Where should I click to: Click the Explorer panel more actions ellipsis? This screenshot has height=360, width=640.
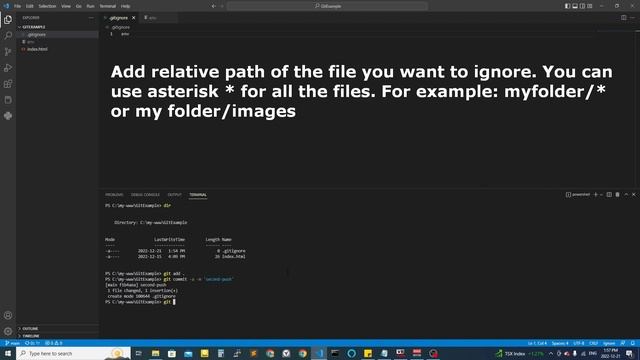91,18
